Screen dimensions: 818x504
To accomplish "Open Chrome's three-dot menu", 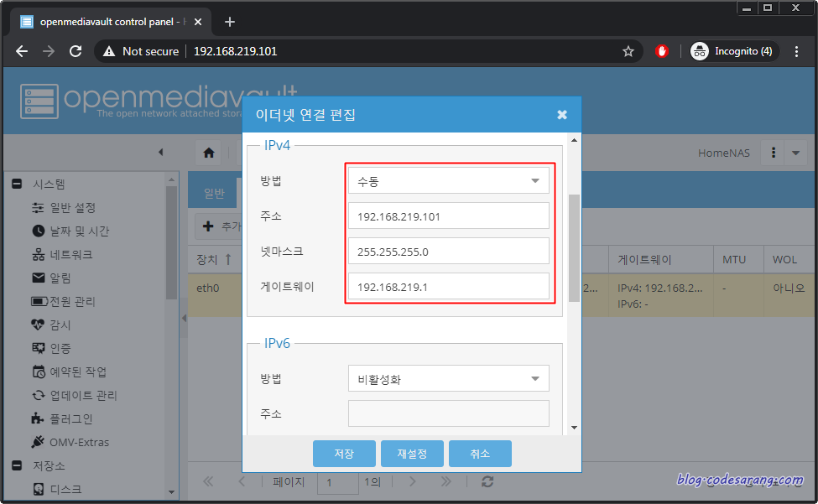I will click(x=796, y=51).
